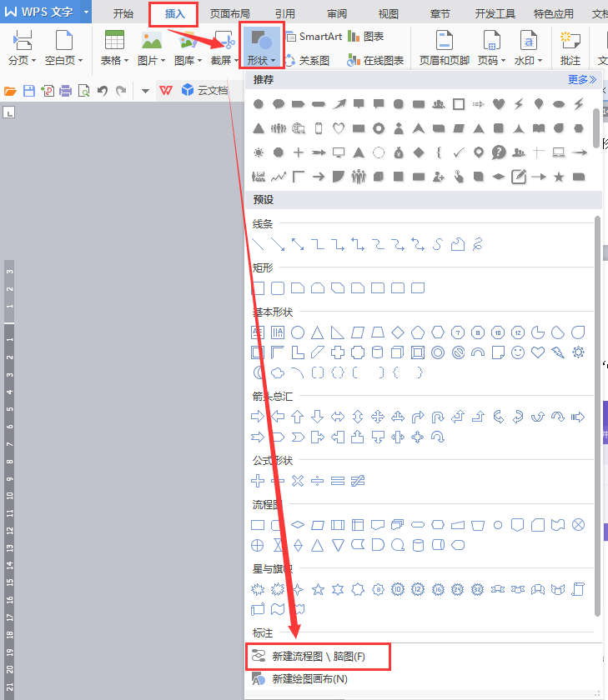Click the print preview icon
The height and width of the screenshot is (700, 608).
[83, 91]
